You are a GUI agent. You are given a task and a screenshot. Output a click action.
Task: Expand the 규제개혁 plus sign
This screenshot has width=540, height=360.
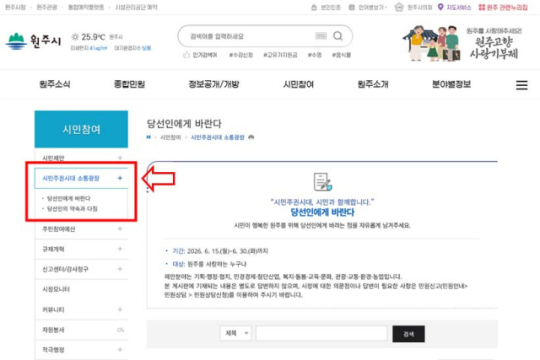click(x=120, y=249)
